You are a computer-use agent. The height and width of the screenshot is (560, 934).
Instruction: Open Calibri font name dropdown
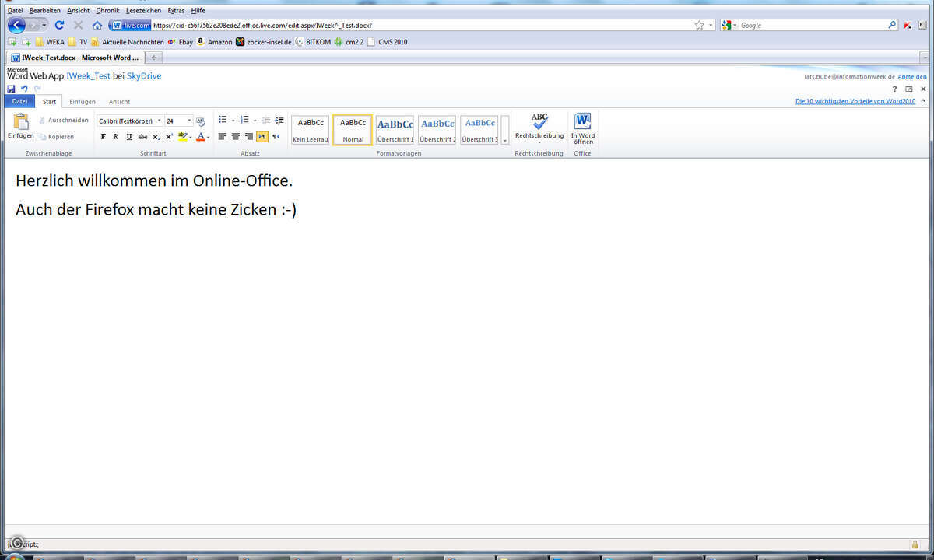tap(159, 121)
